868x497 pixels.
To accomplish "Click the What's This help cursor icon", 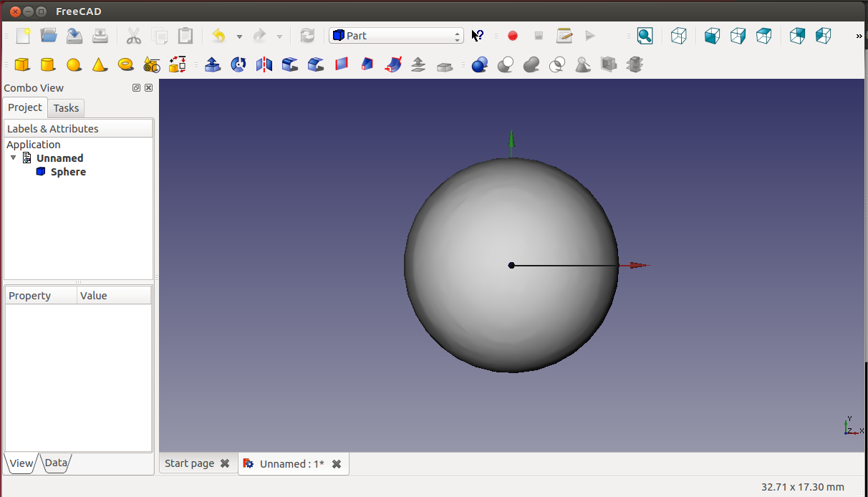I will 478,36.
